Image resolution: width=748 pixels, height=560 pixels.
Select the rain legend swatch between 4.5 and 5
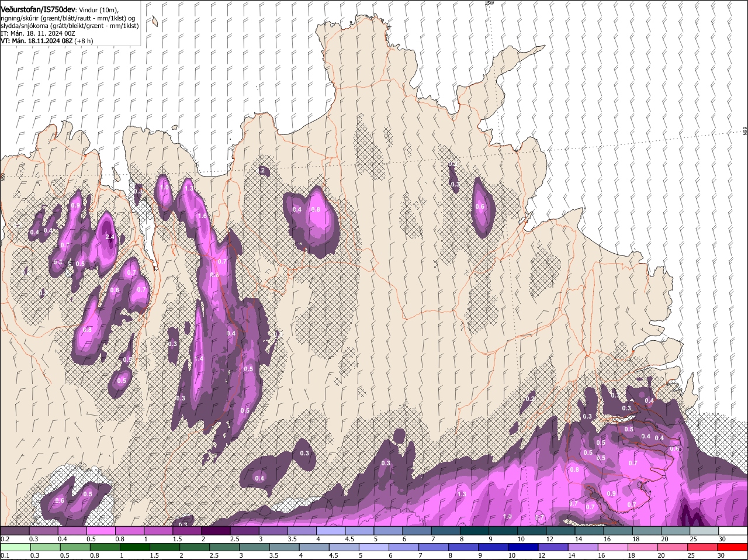(x=344, y=547)
